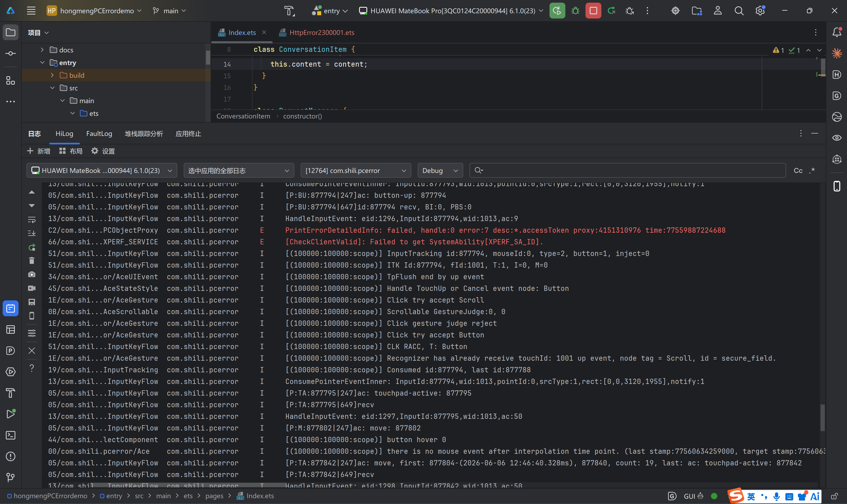Expand the docs folder in project tree

pyautogui.click(x=42, y=50)
